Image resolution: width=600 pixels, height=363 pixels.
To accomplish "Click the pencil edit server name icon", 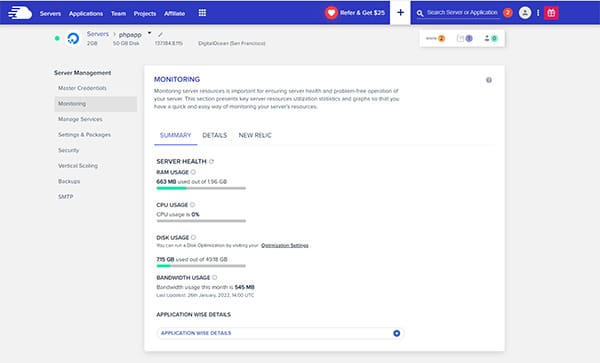I will 160,34.
